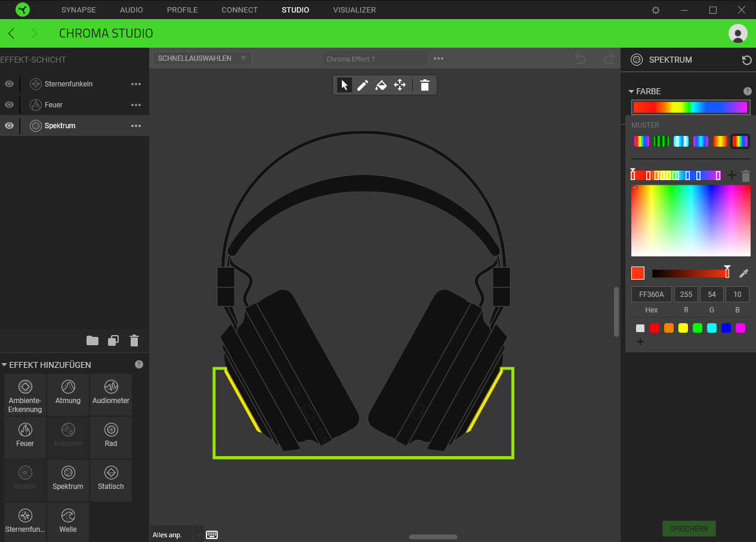Viewport: 756px width, 542px height.
Task: Toggle visibility of Spektrum layer
Action: pos(9,126)
